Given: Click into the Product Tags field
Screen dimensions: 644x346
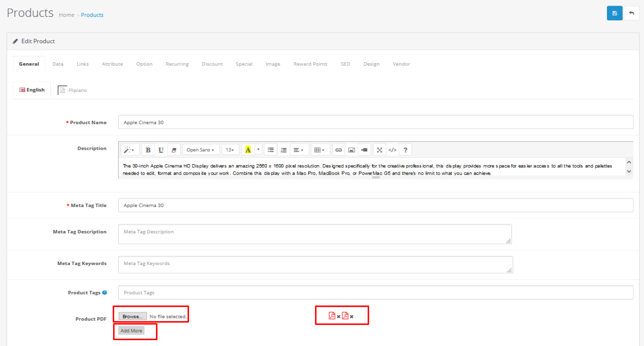Looking at the screenshot, I should [376, 293].
